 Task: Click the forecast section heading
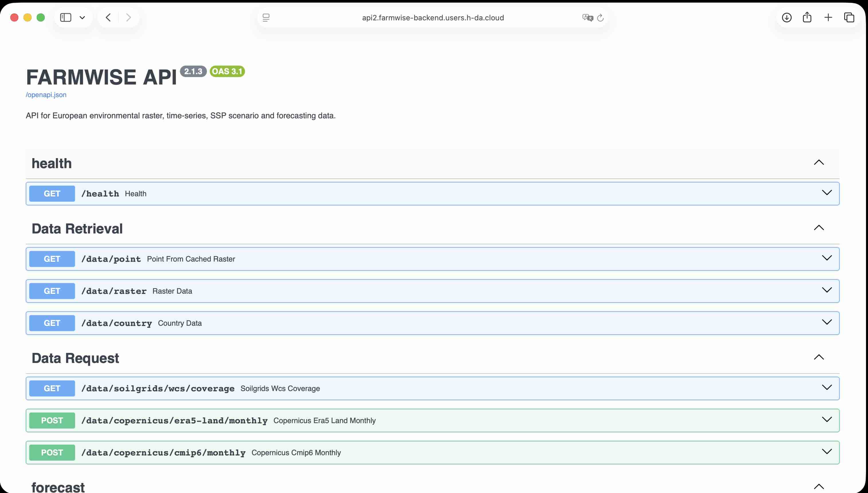[x=58, y=487]
